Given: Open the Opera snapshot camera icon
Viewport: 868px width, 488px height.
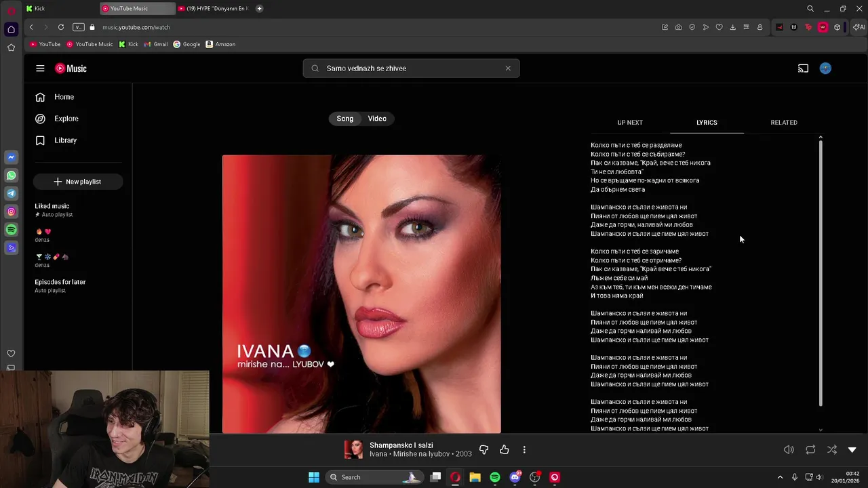Looking at the screenshot, I should pyautogui.click(x=678, y=27).
